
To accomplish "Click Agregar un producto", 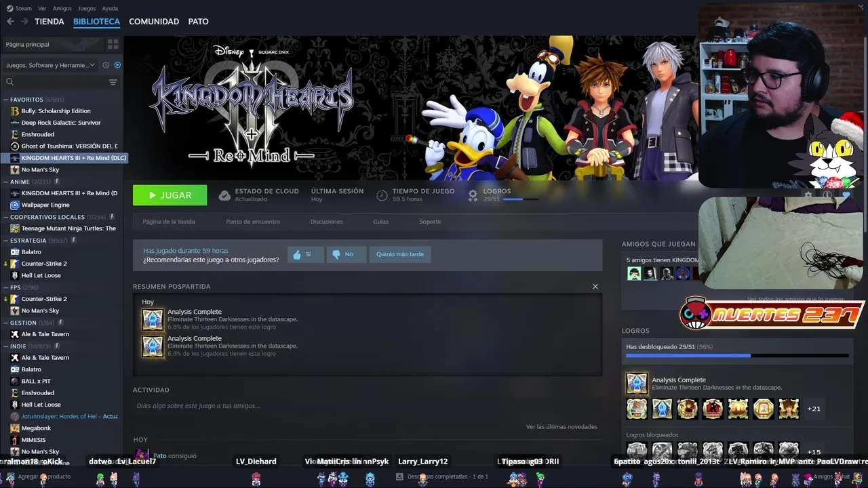I will coord(39,476).
